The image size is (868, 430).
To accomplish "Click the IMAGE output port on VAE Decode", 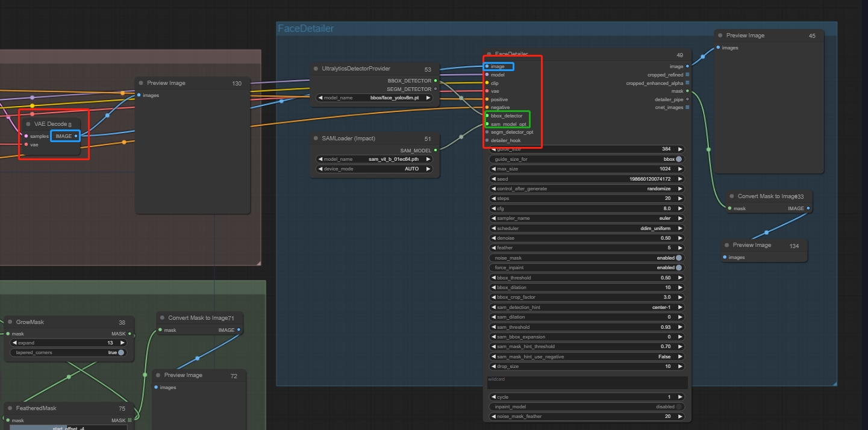I will [x=76, y=136].
